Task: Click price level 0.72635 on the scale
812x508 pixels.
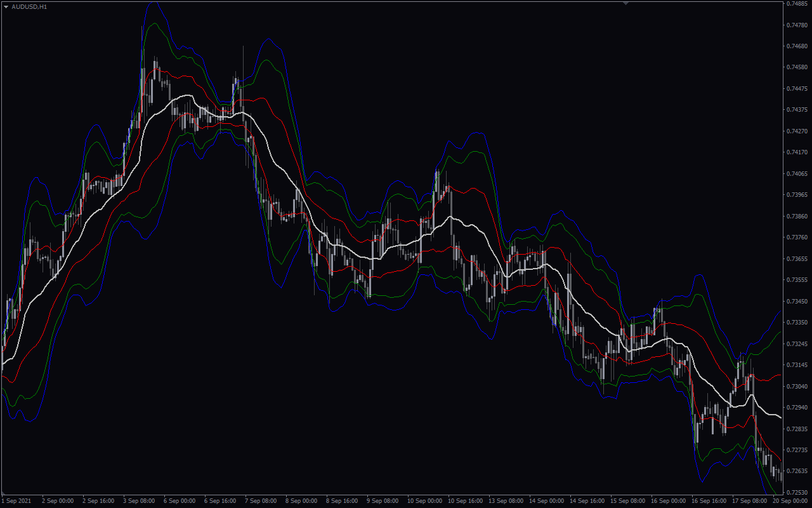Action: point(796,472)
